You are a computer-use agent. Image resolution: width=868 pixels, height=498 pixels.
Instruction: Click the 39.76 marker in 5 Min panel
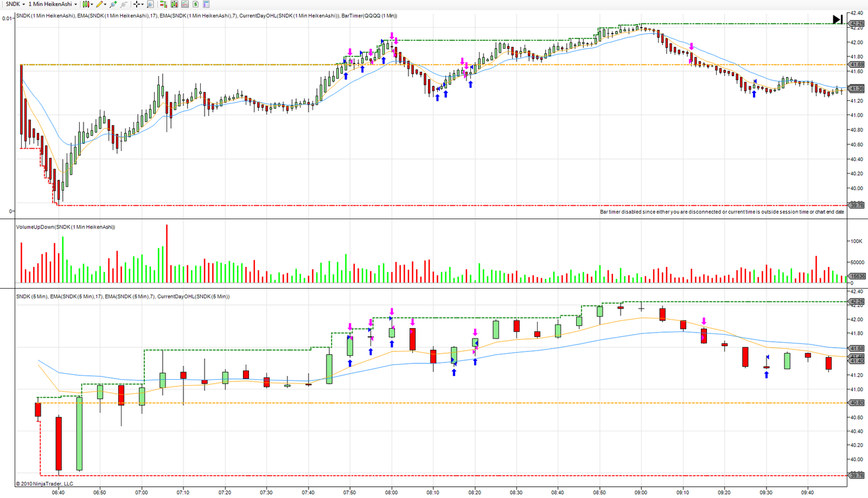coord(857,476)
